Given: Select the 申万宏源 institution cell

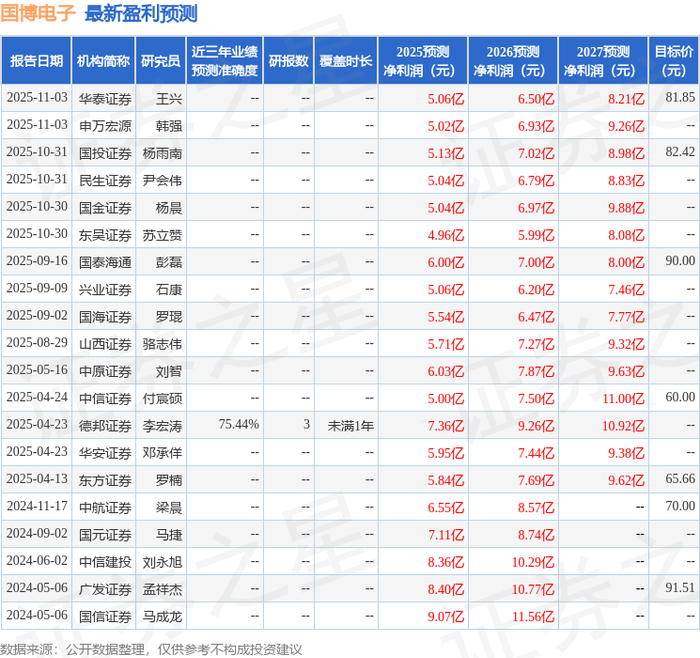Looking at the screenshot, I should pos(105,126).
